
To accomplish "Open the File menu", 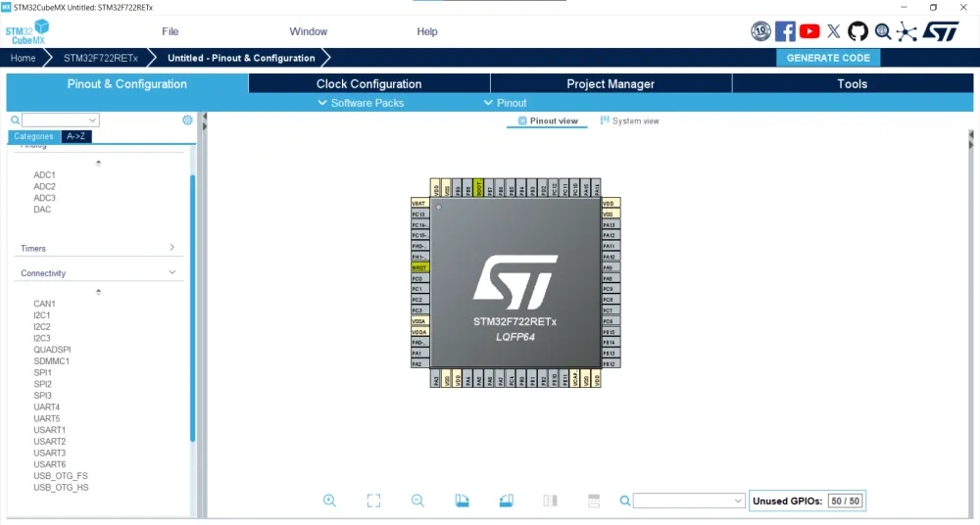I will click(x=170, y=31).
